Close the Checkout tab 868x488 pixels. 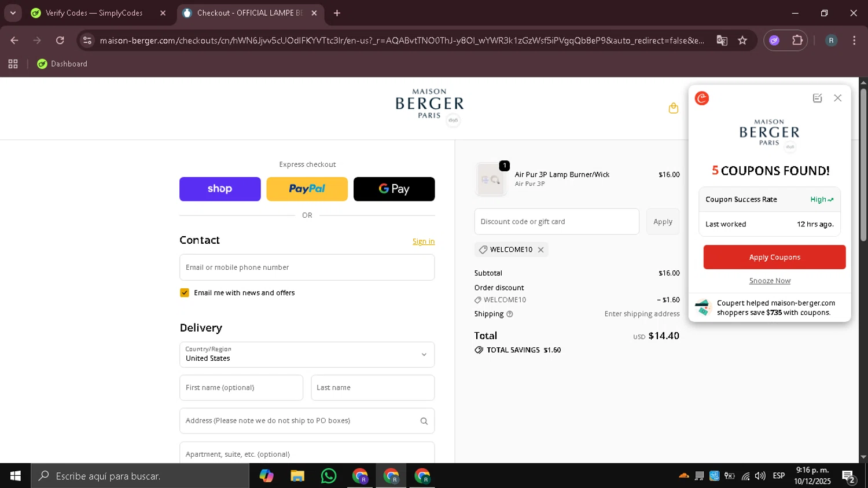(314, 13)
